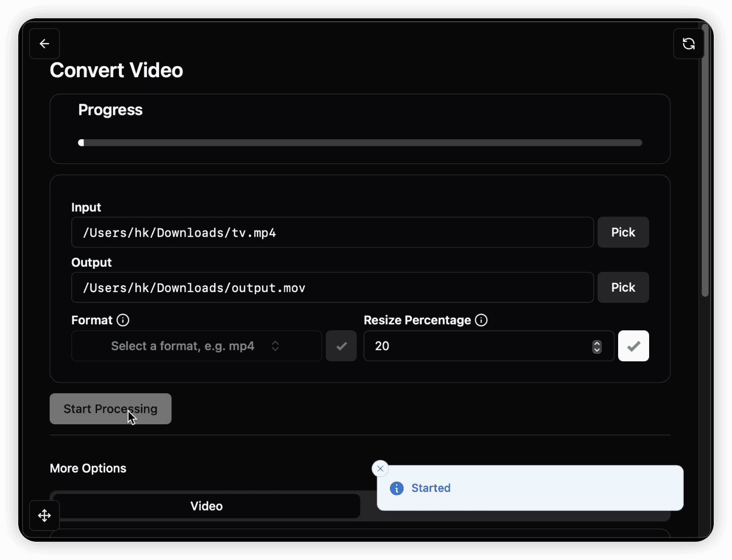Click the move handle icon at bottom left
Viewport: 732px width, 560px height.
[45, 515]
